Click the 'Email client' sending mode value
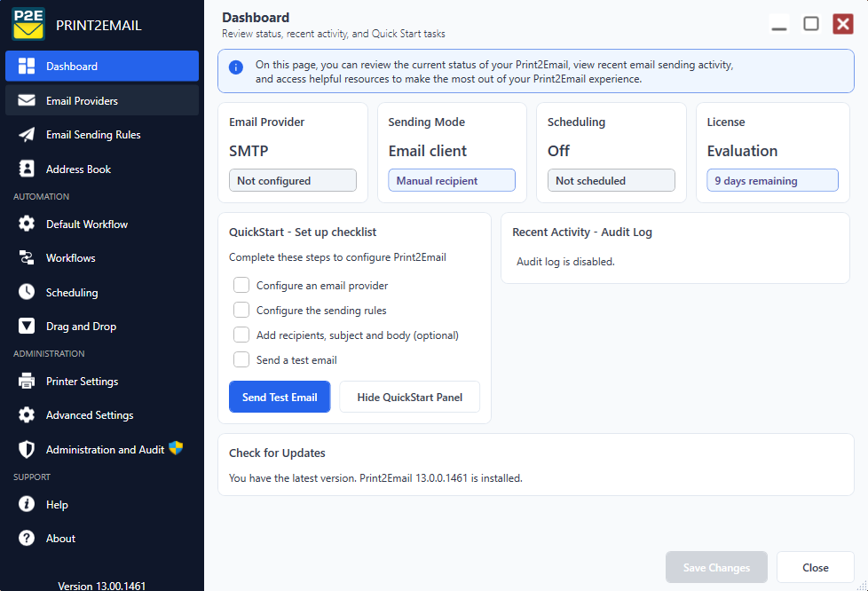The width and height of the screenshot is (868, 591). (x=428, y=151)
